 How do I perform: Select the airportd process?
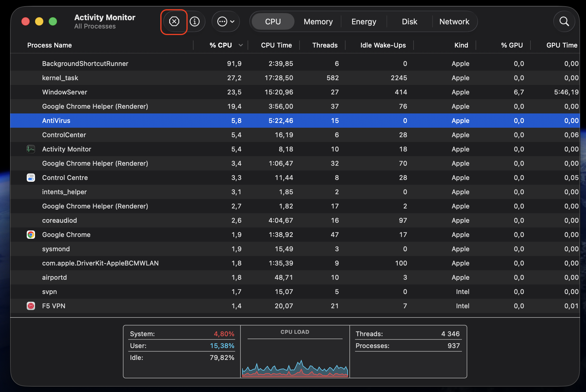pos(54,277)
